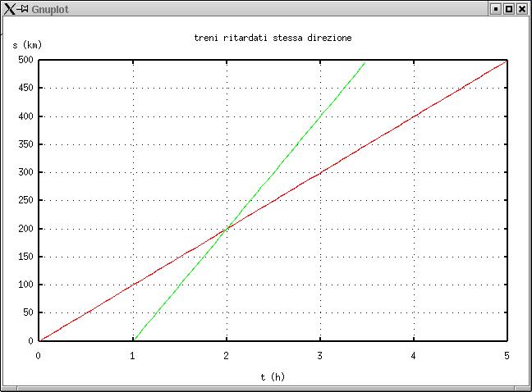Click the plot title 'treni ritardati stessa direzione'

273,38
